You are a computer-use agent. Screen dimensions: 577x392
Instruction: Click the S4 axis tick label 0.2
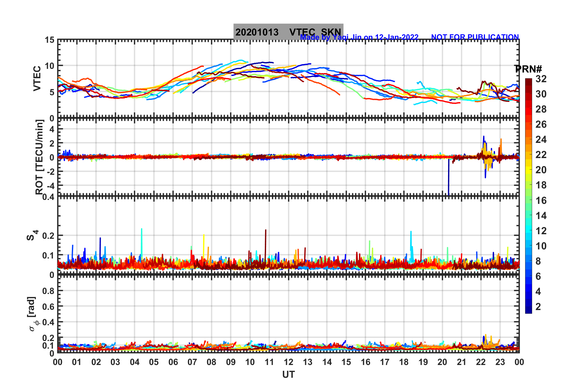tap(49, 236)
